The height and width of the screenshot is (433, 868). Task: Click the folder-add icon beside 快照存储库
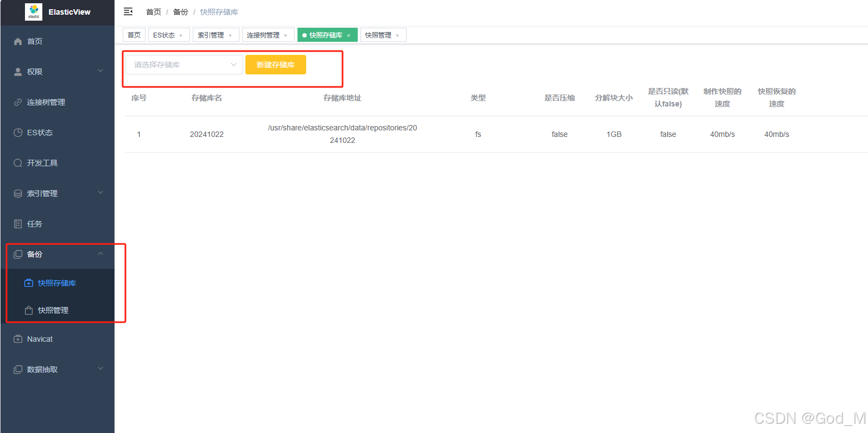point(29,283)
